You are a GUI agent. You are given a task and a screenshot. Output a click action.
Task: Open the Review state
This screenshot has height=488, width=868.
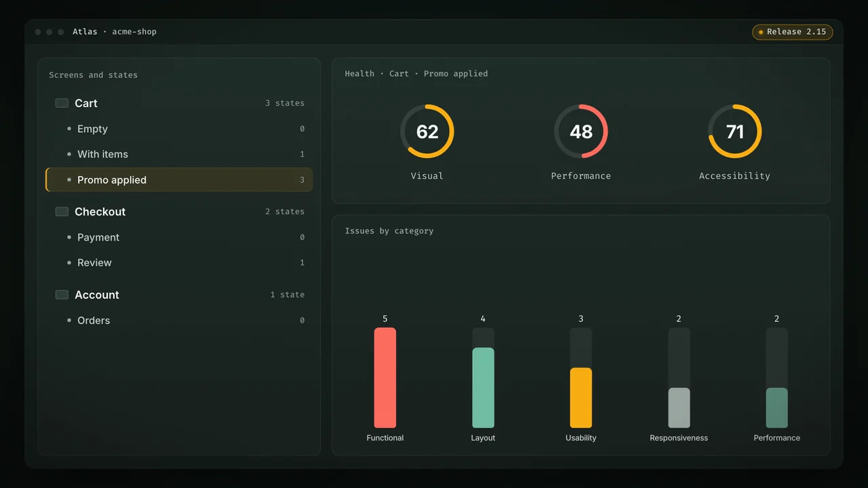[x=179, y=262]
